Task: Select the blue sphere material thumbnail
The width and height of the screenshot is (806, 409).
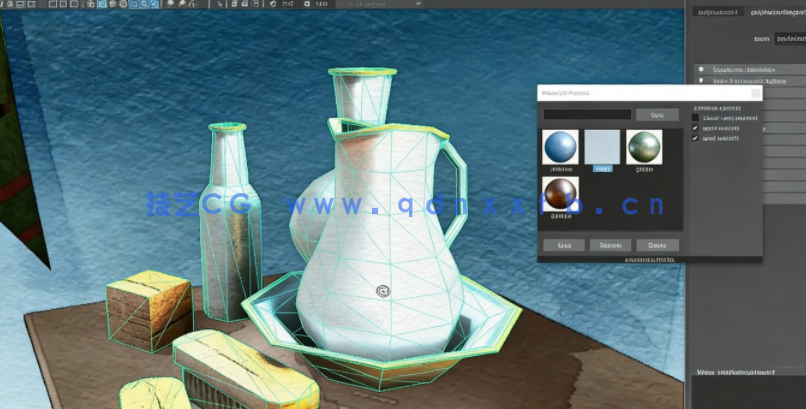Action: click(560, 148)
